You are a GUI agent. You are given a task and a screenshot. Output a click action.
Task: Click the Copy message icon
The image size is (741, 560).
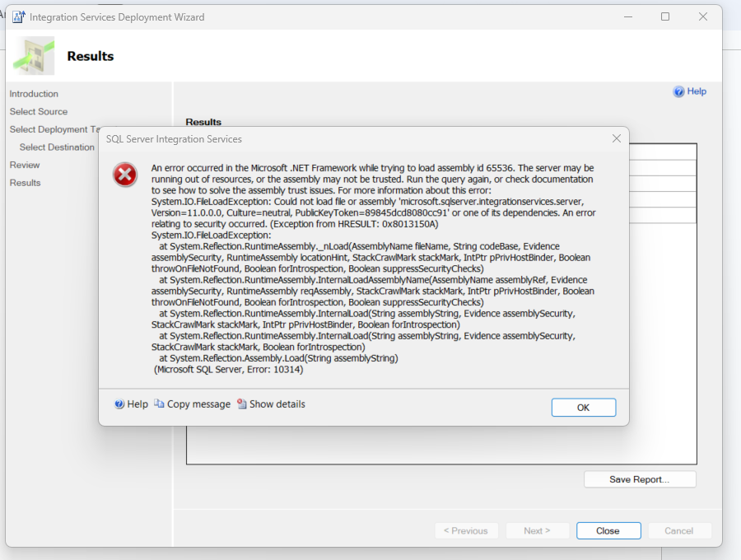(x=159, y=404)
